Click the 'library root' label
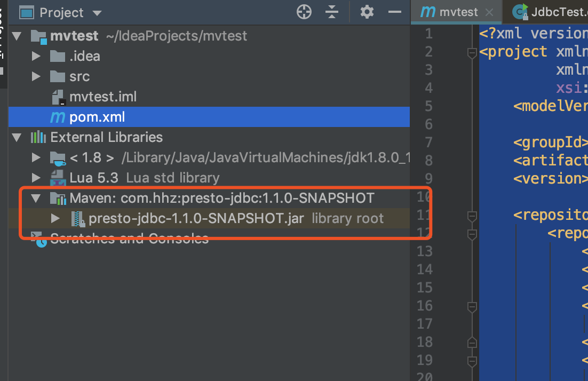588x381 pixels. point(348,218)
